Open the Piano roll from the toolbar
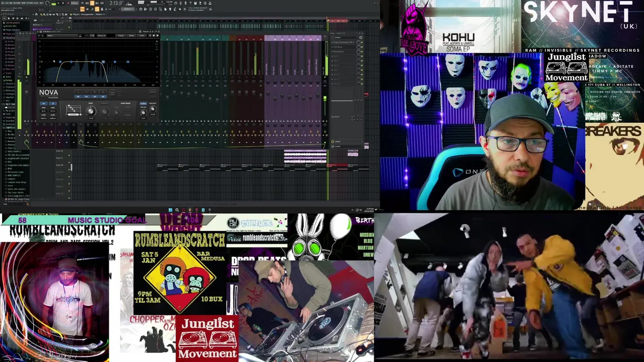 [x=145, y=9]
